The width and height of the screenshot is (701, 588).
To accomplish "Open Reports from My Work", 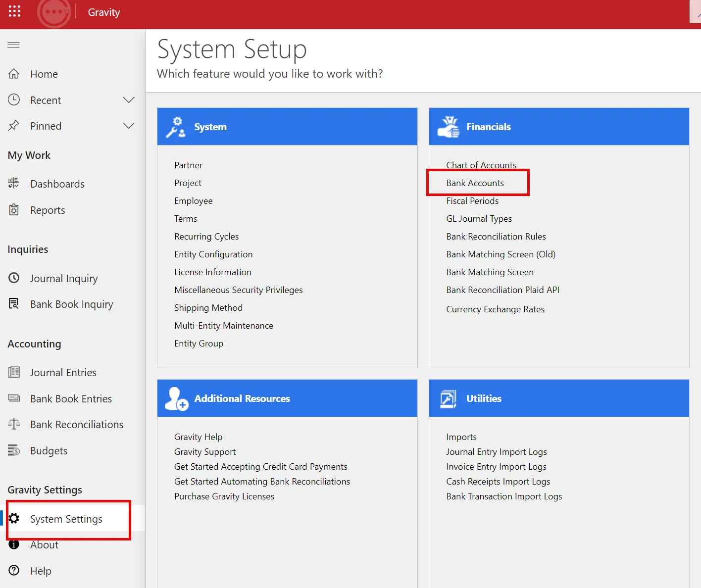I will coord(48,210).
